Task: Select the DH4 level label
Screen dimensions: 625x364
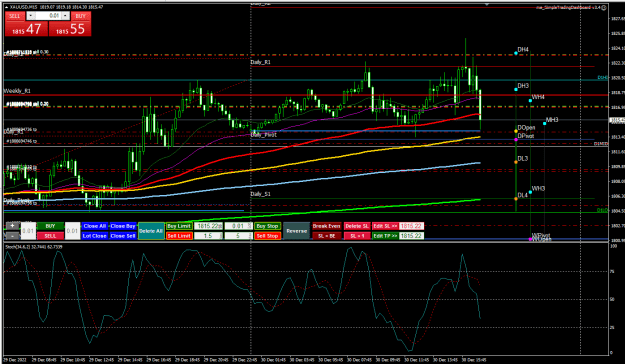Action: (x=523, y=50)
